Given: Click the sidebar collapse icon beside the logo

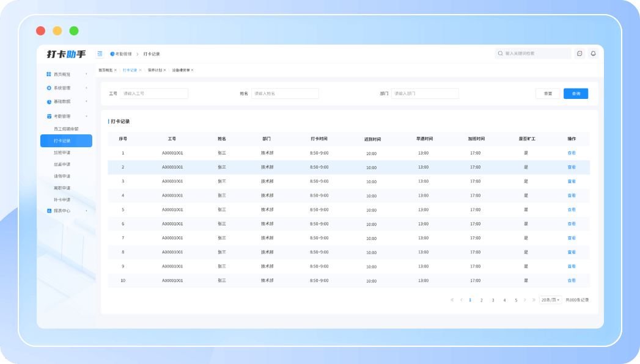Looking at the screenshot, I should pos(100,54).
